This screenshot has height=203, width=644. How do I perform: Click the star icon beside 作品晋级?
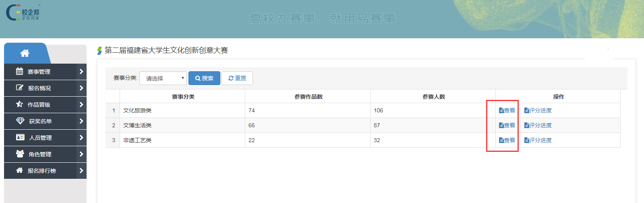[x=19, y=104]
